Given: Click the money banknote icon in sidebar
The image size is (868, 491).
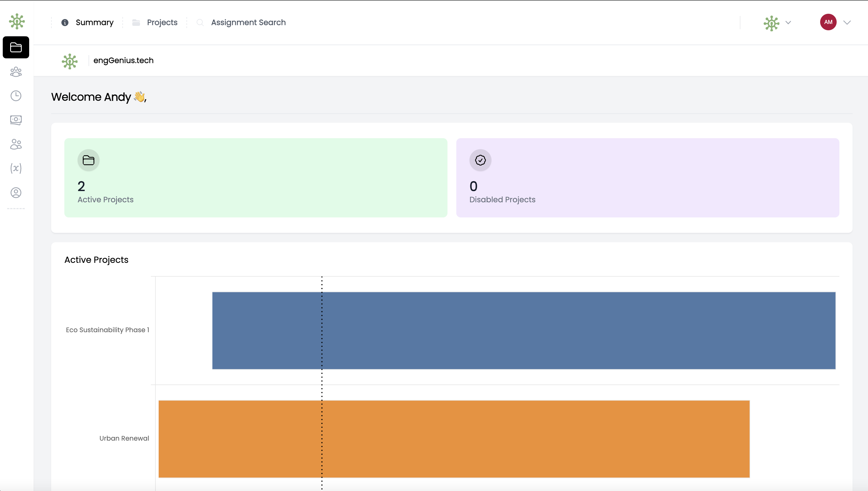Looking at the screenshot, I should 16,120.
